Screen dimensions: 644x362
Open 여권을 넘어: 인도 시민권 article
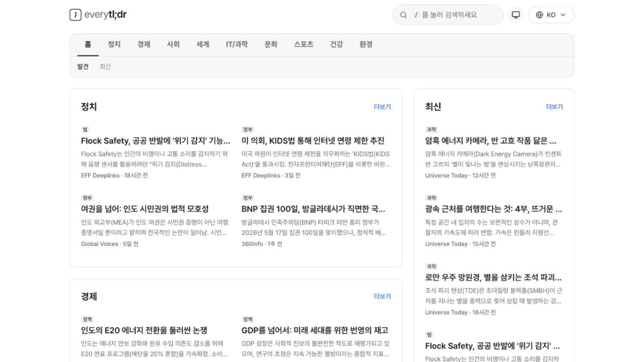point(145,209)
